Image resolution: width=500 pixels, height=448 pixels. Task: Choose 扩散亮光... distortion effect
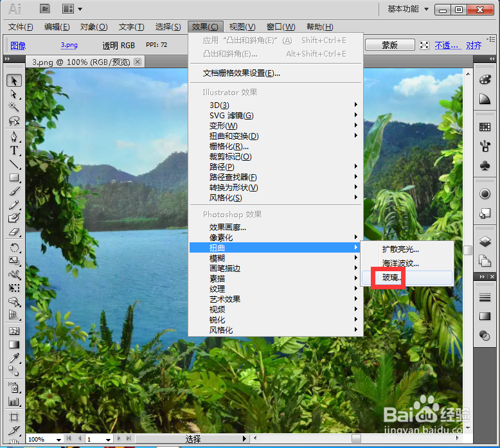click(x=407, y=249)
